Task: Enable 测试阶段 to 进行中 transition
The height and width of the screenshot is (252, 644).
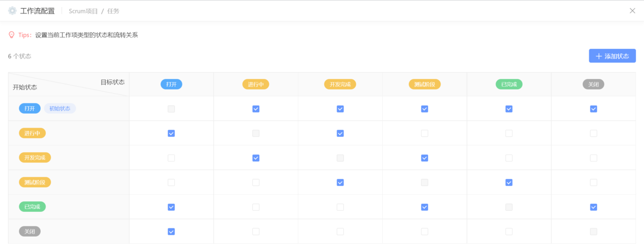Action: [x=256, y=182]
